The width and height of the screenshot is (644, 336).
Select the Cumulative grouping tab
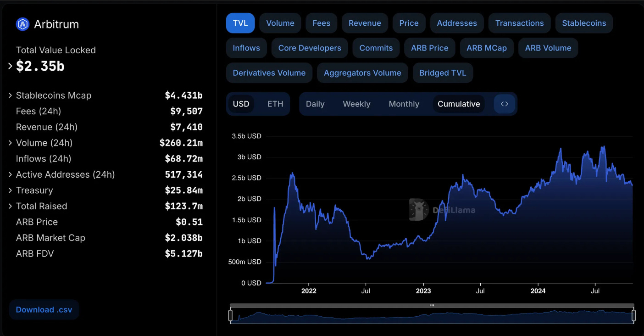pyautogui.click(x=459, y=104)
